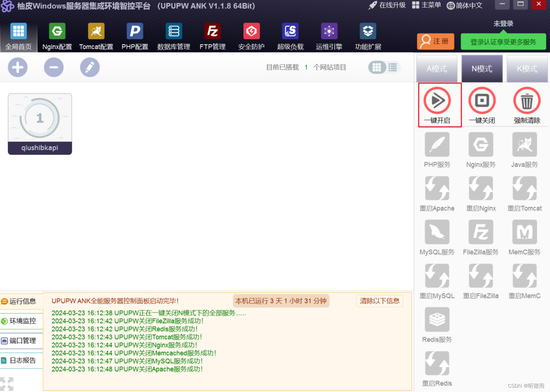Open the 运行信息 tab
The width and height of the screenshot is (550, 392).
click(x=22, y=301)
